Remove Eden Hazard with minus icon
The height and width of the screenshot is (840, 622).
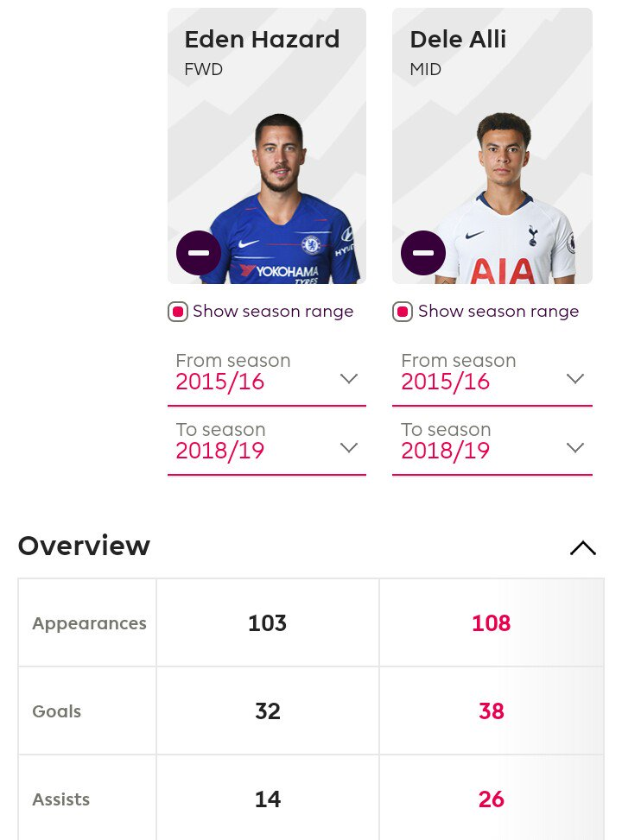click(199, 253)
